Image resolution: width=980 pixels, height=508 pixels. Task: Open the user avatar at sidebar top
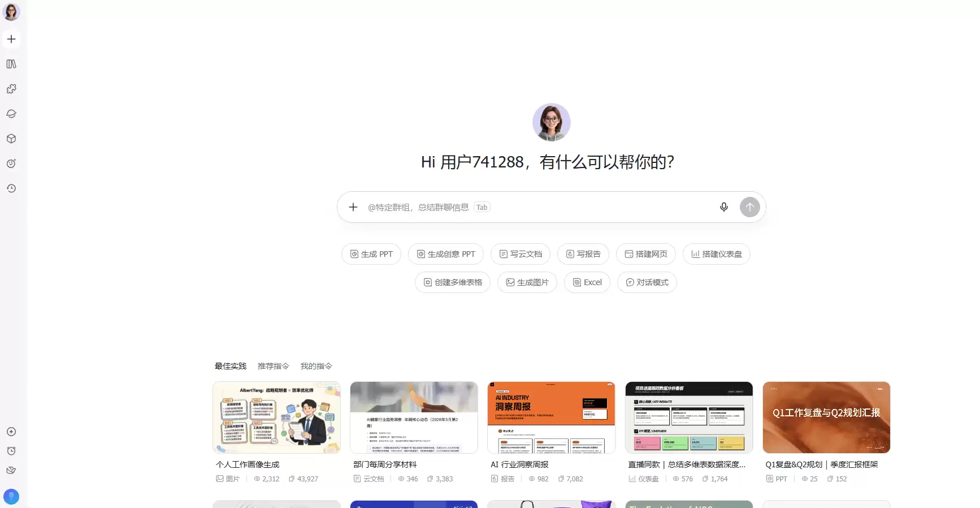11,12
